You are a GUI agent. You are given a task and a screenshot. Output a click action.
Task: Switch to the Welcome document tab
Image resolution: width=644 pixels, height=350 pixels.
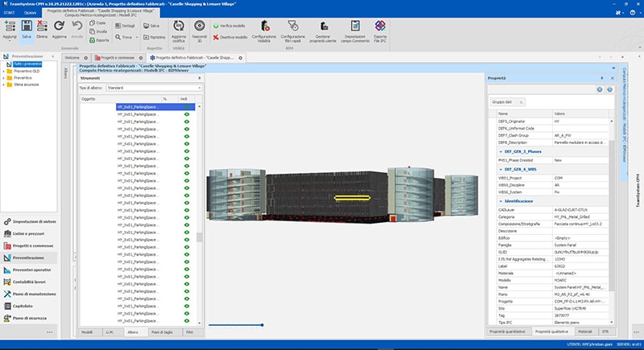click(72, 58)
